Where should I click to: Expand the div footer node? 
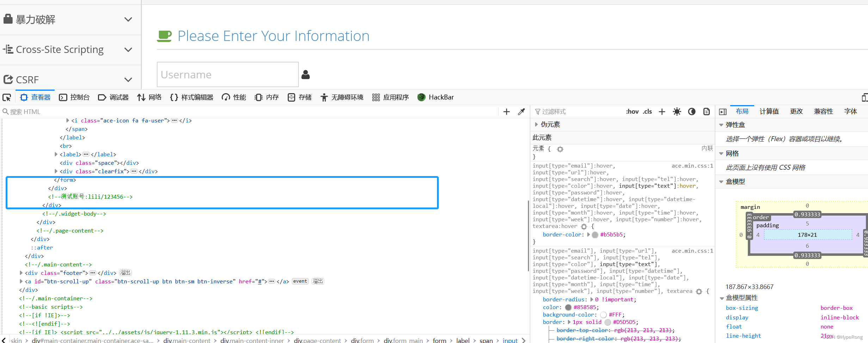tap(21, 273)
